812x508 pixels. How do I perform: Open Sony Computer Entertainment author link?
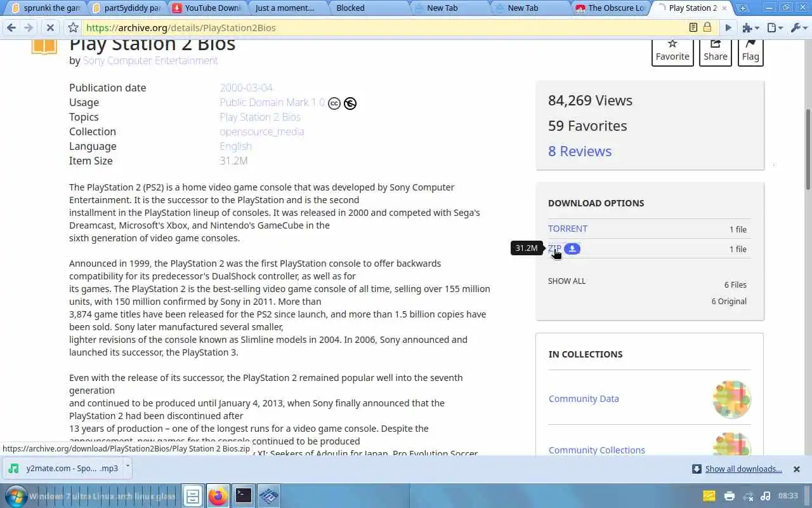(x=150, y=60)
